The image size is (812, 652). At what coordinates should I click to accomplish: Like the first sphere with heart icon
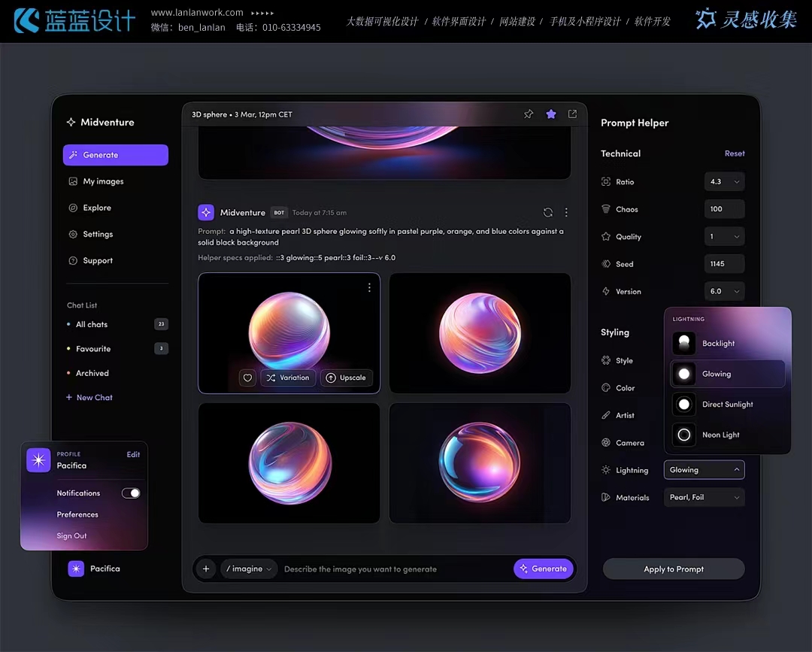click(247, 378)
